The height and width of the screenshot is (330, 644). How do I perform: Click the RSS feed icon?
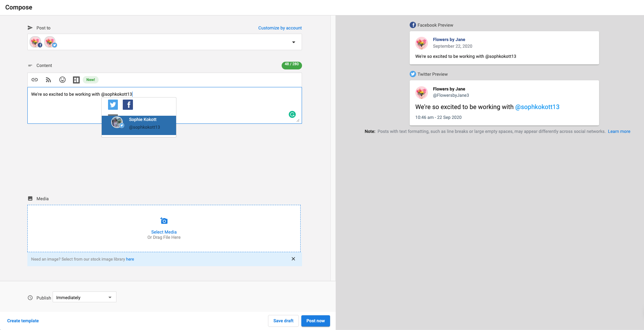coord(48,80)
